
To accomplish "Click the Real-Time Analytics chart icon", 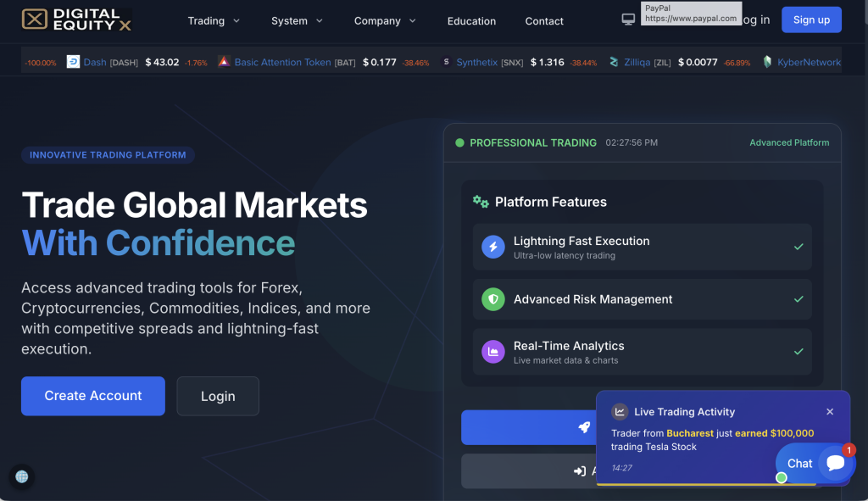I will 492,352.
